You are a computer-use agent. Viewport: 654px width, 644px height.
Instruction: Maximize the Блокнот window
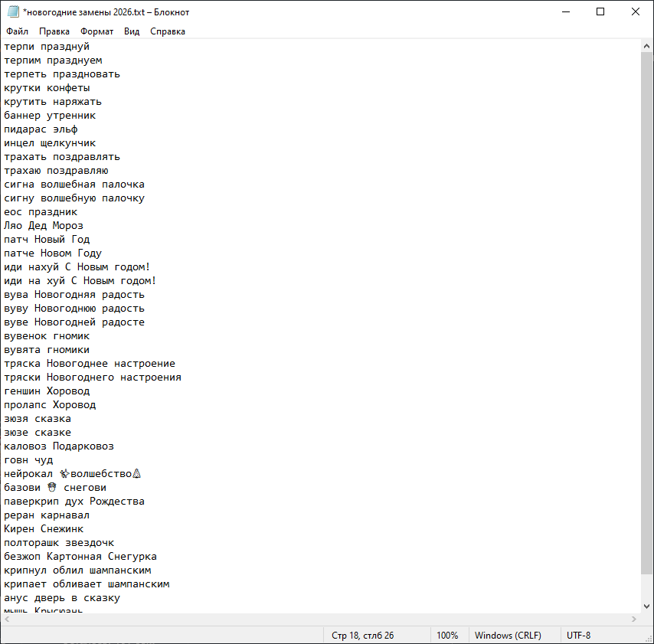(x=600, y=11)
